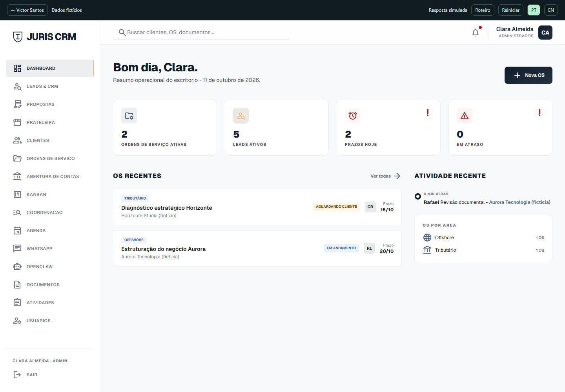565x392 pixels.
Task: Open the Dashboard grid icon
Action: 17,68
